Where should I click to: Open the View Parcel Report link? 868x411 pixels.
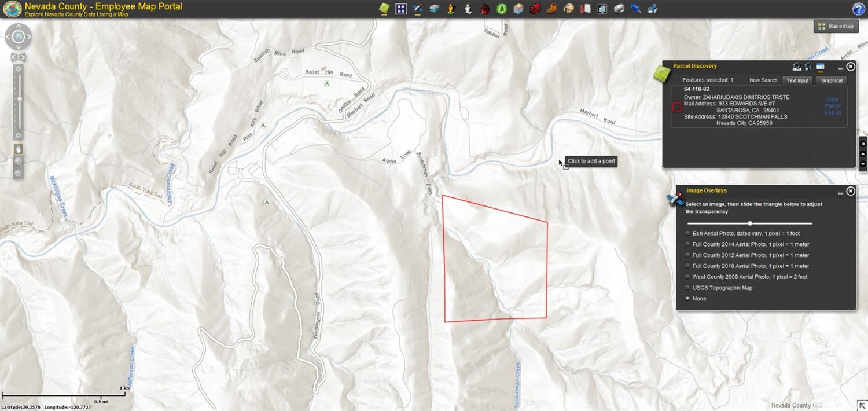[x=832, y=106]
